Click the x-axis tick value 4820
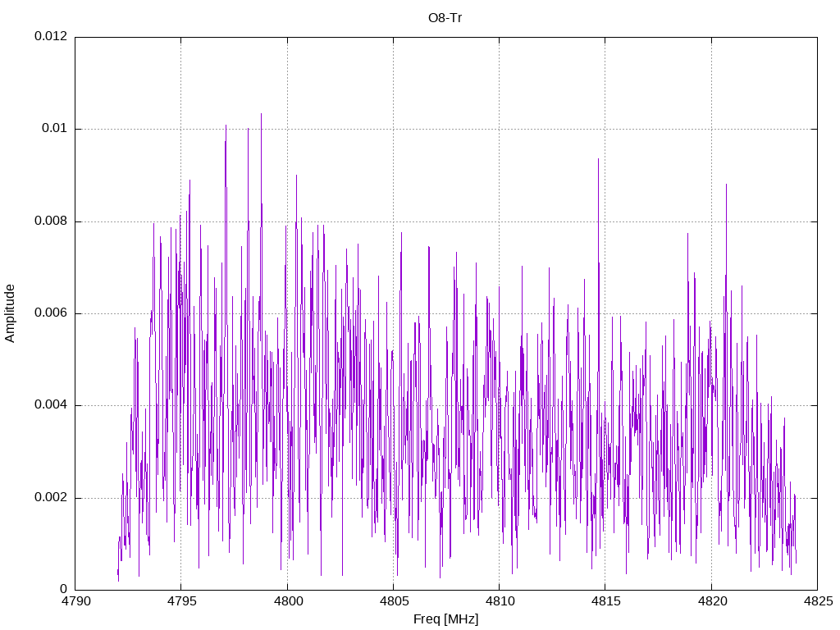This screenshot has height=630, width=840. click(712, 601)
